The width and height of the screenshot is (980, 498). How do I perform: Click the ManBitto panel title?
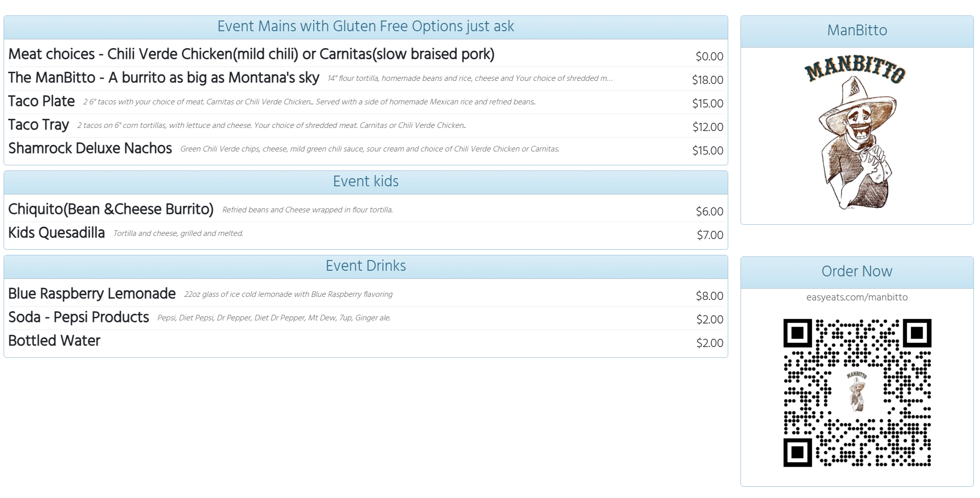[x=857, y=30]
